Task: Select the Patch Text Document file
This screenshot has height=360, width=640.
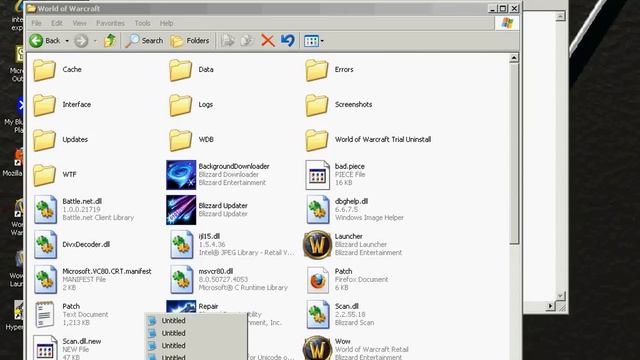Action: pos(71,315)
